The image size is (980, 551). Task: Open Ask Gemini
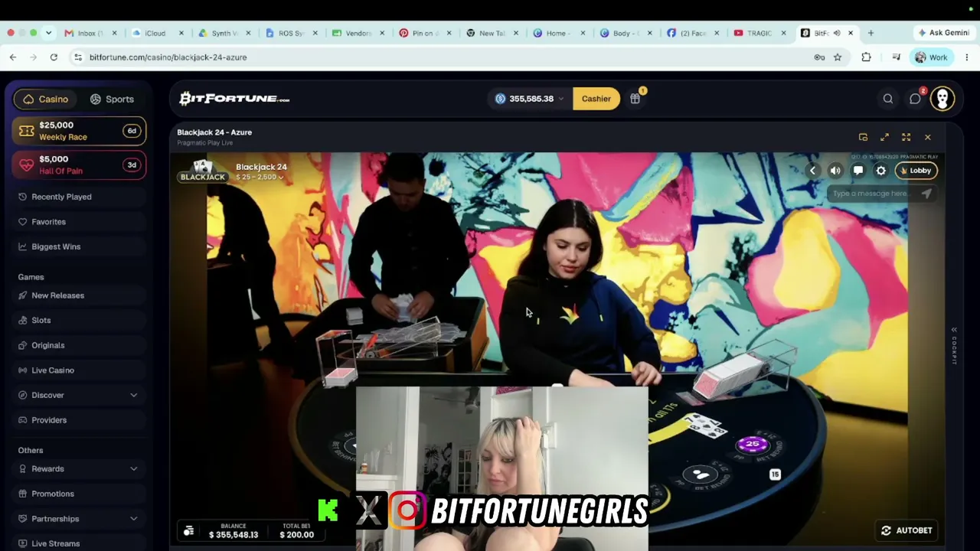944,33
